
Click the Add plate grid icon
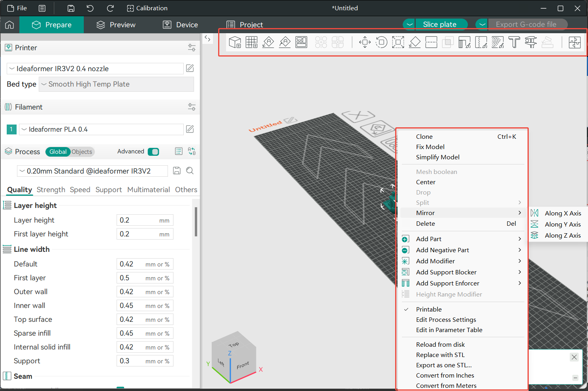point(252,42)
